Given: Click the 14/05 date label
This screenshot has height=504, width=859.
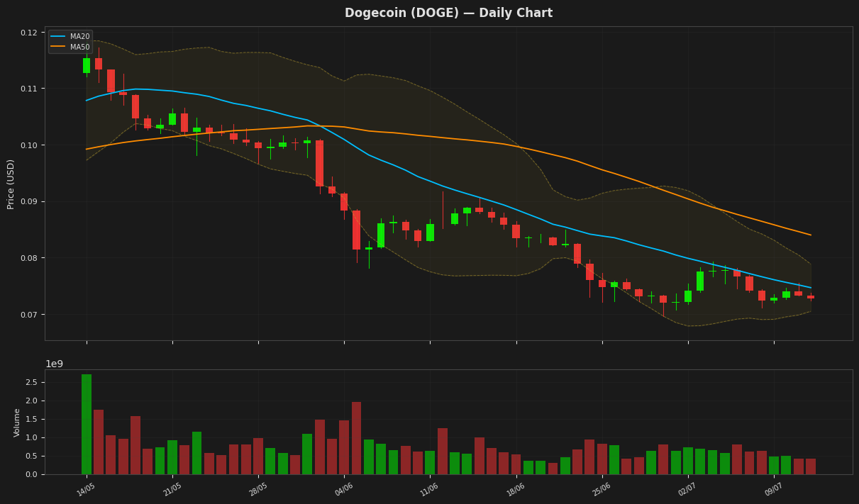Looking at the screenshot, I should (87, 489).
